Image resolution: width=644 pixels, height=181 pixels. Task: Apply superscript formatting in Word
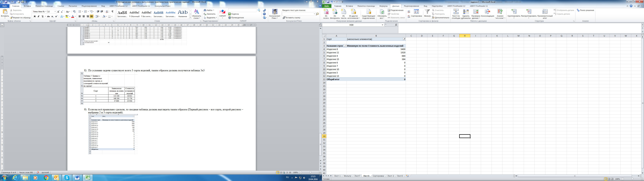pyautogui.click(x=56, y=16)
